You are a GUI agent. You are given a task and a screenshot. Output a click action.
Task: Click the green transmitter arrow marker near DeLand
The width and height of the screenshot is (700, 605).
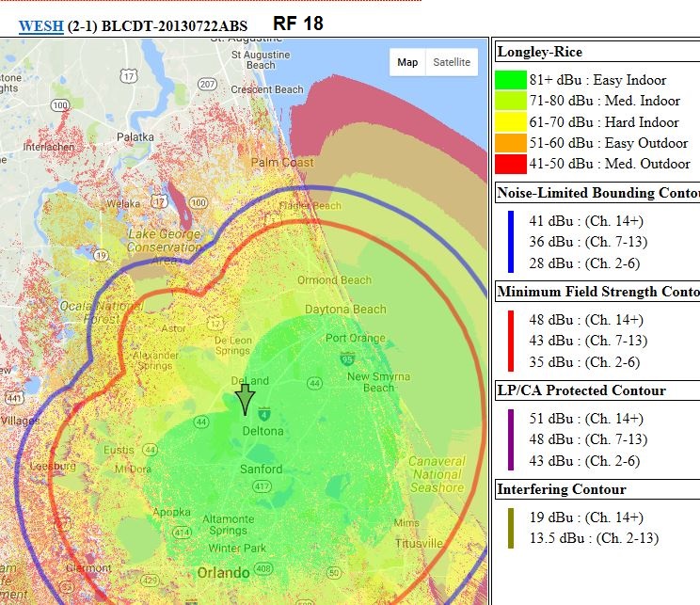tap(245, 399)
